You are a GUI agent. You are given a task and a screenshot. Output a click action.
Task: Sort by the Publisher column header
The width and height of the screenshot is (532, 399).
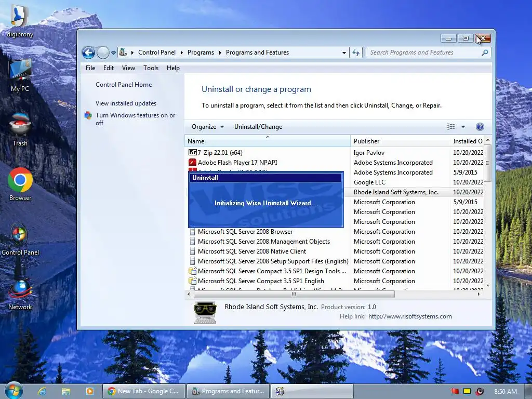click(x=400, y=141)
